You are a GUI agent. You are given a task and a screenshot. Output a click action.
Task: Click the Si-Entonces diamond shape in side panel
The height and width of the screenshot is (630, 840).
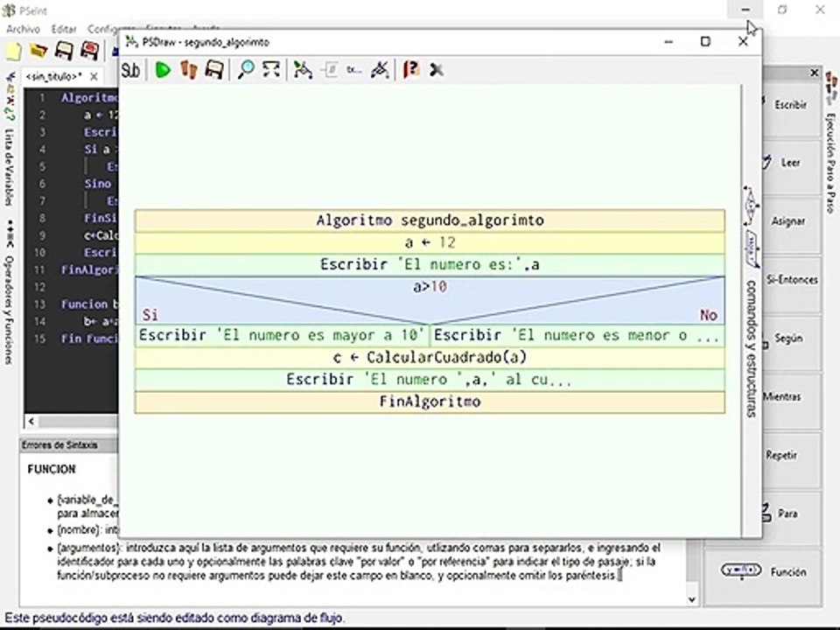pyautogui.click(x=751, y=204)
